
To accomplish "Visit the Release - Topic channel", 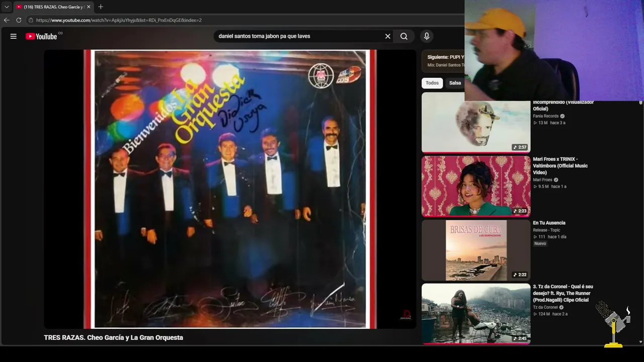I will point(546,230).
